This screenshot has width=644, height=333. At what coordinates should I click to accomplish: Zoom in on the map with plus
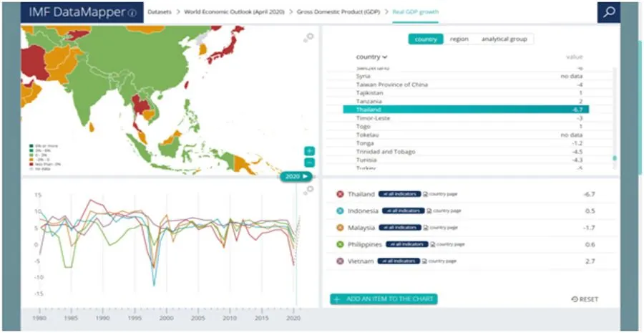[x=309, y=151]
